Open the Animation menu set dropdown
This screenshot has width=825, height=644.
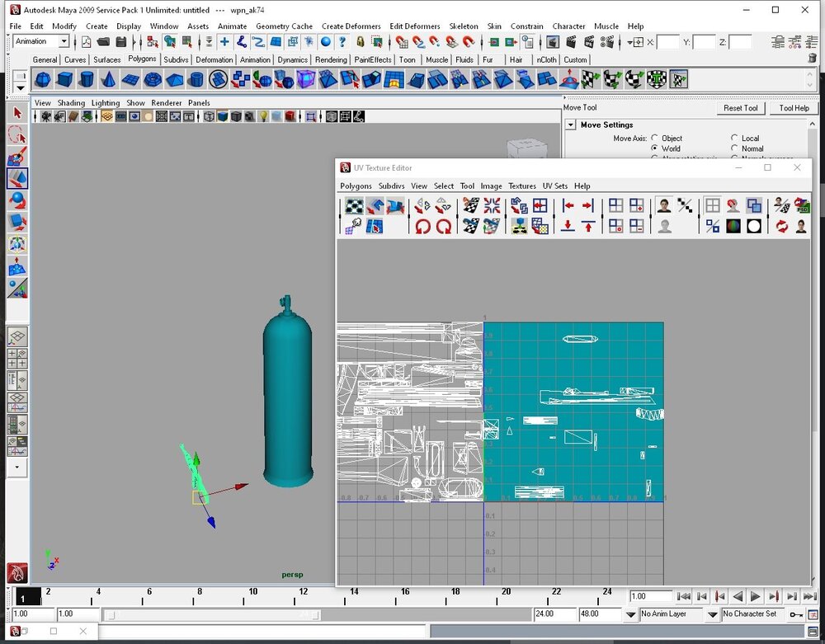click(64, 41)
